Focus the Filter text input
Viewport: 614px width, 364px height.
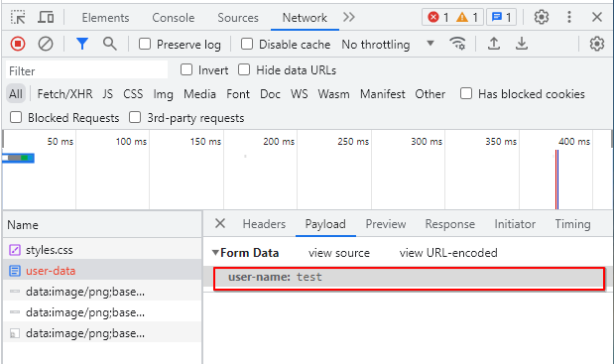coord(86,70)
